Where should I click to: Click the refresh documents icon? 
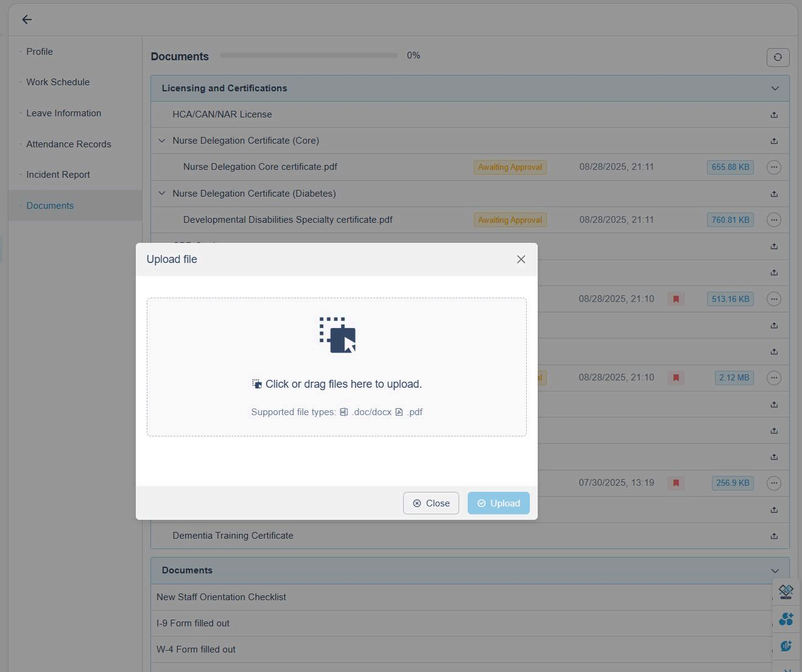pyautogui.click(x=778, y=57)
